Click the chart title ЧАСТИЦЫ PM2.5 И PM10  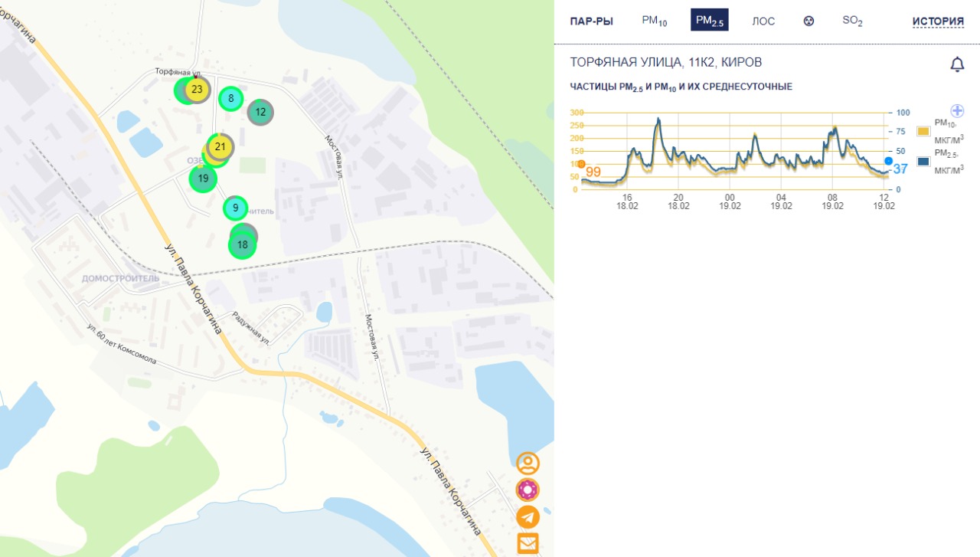click(x=681, y=87)
